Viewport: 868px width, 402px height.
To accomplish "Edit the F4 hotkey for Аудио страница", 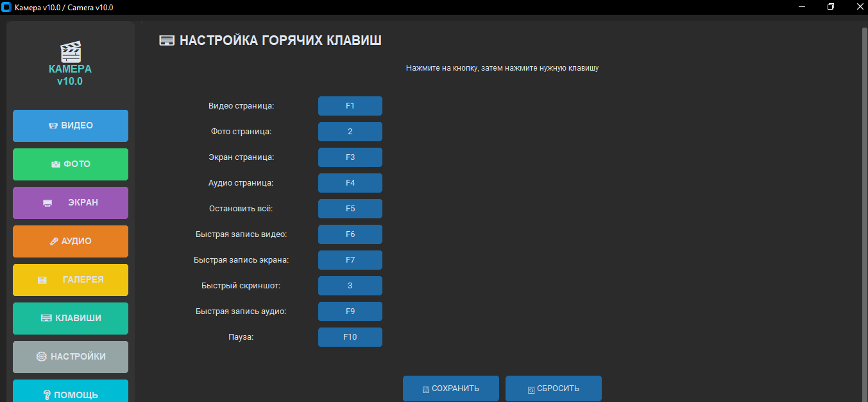I will [x=350, y=183].
